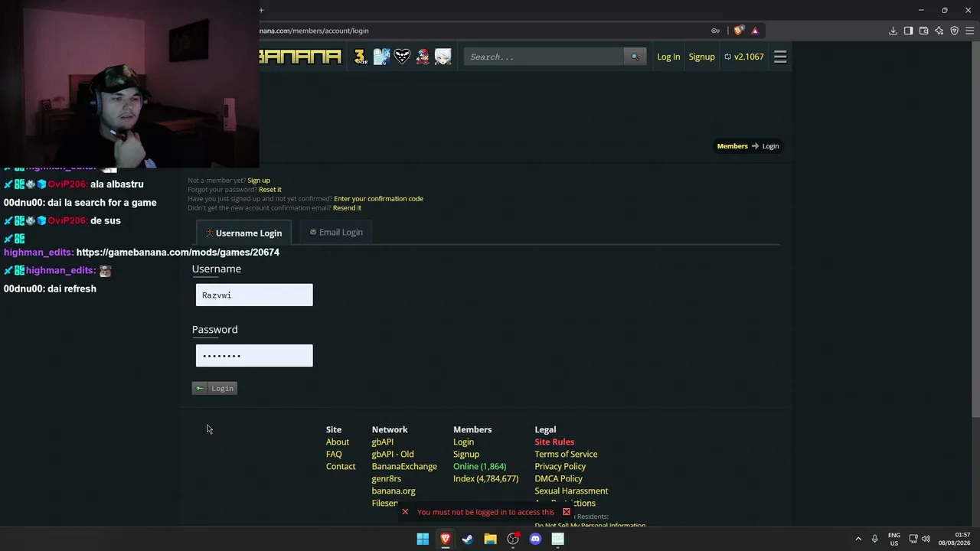Open Discord from the taskbar
The image size is (980, 551).
point(535,539)
